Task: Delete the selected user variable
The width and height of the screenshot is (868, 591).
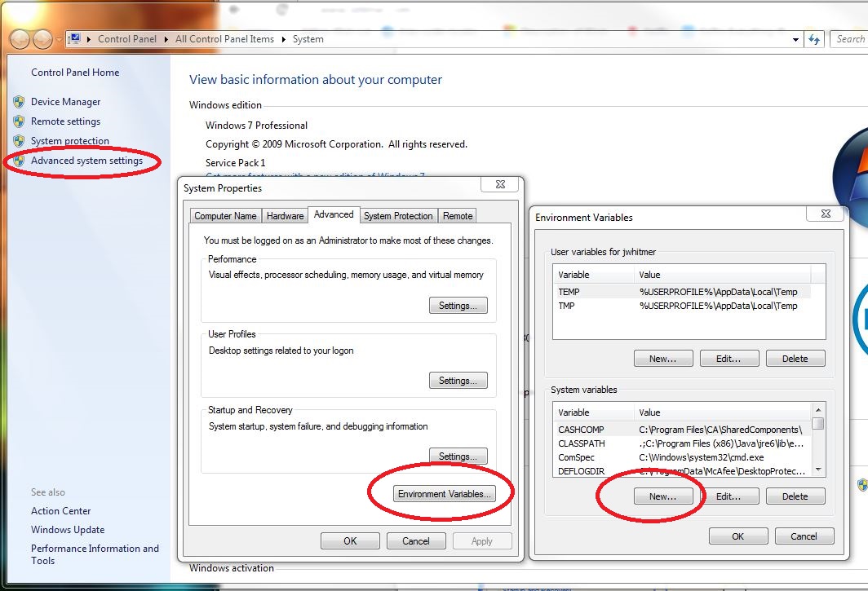Action: tap(795, 359)
